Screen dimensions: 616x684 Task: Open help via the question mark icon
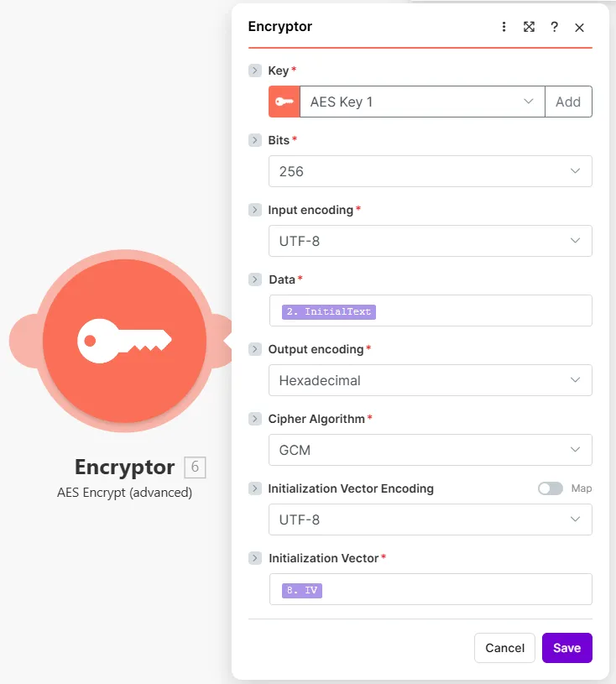coord(554,27)
